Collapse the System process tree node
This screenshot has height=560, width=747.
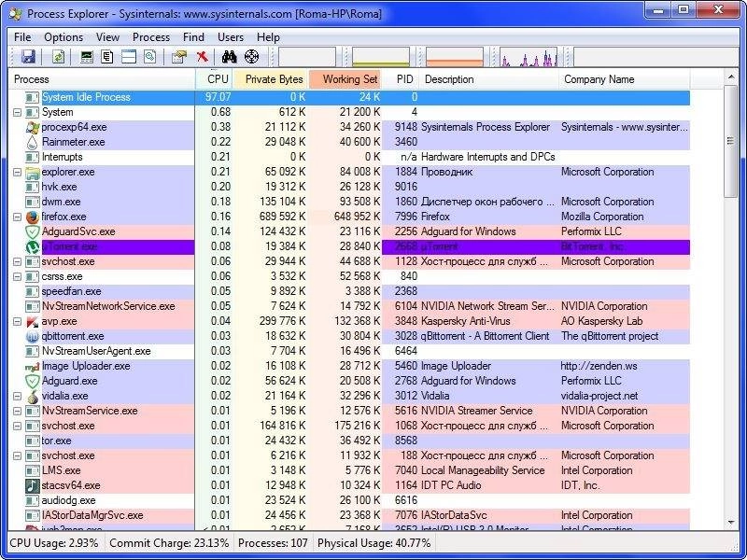coord(17,112)
